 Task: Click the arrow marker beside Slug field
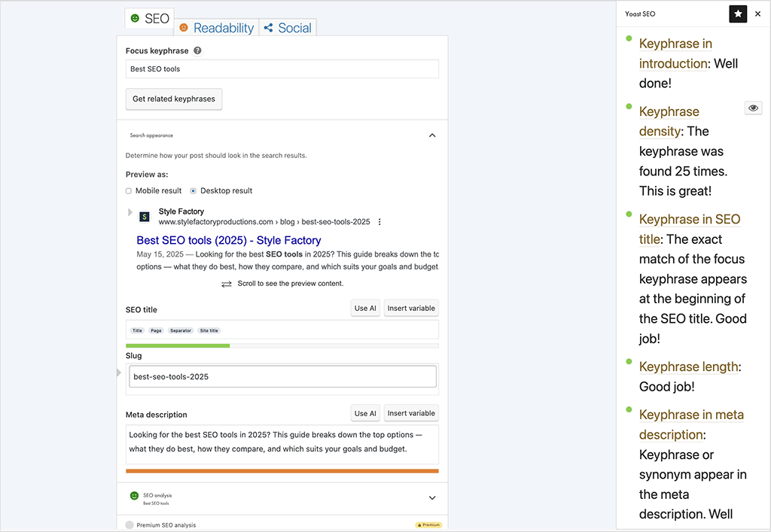click(x=118, y=372)
